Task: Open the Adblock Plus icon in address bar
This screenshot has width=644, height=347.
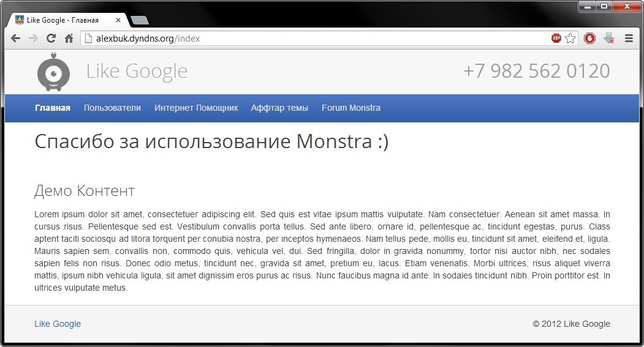Action: (556, 39)
